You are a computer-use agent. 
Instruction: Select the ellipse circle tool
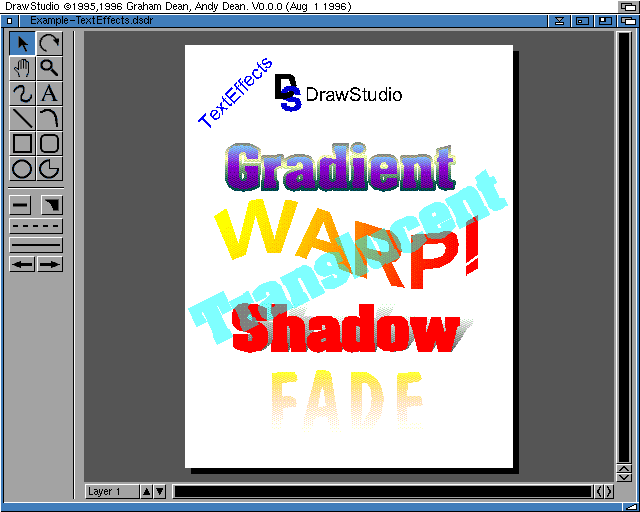22,169
